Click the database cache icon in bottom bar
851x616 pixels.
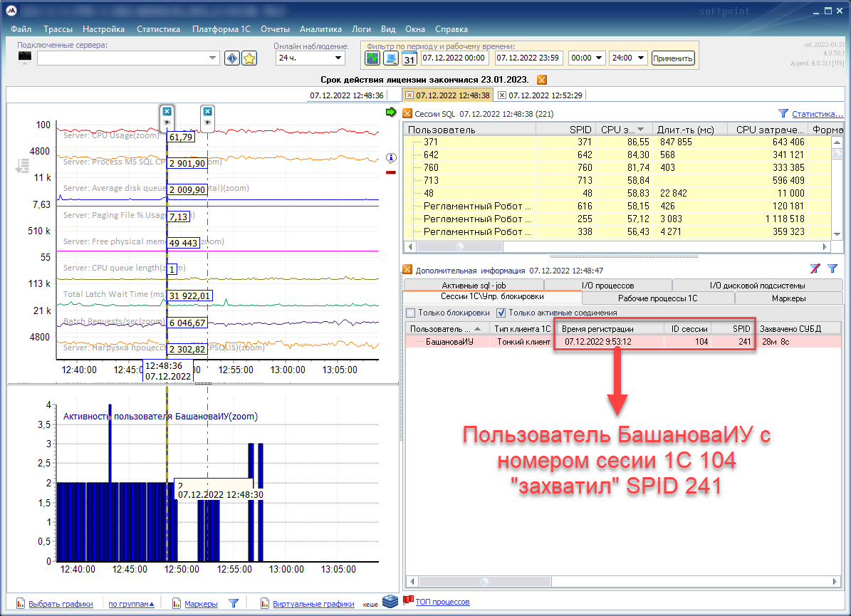click(390, 602)
